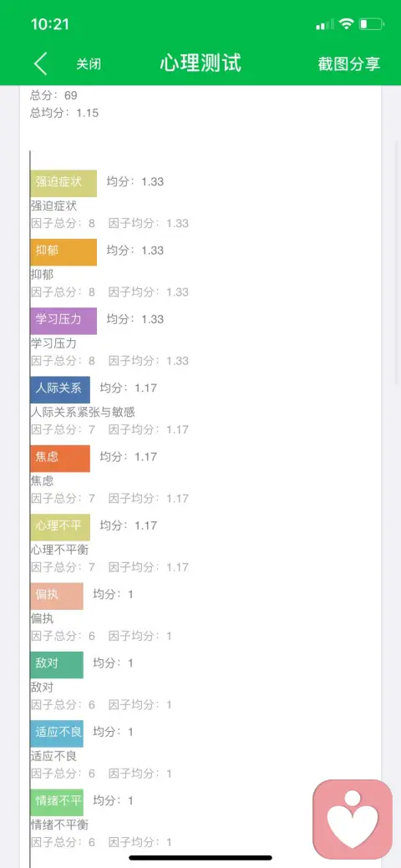Tap the home indicator bar
Image resolution: width=401 pixels, height=868 pixels.
pyautogui.click(x=200, y=857)
